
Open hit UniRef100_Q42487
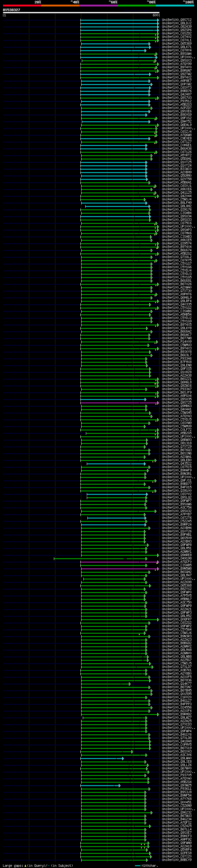coord(177,94)
